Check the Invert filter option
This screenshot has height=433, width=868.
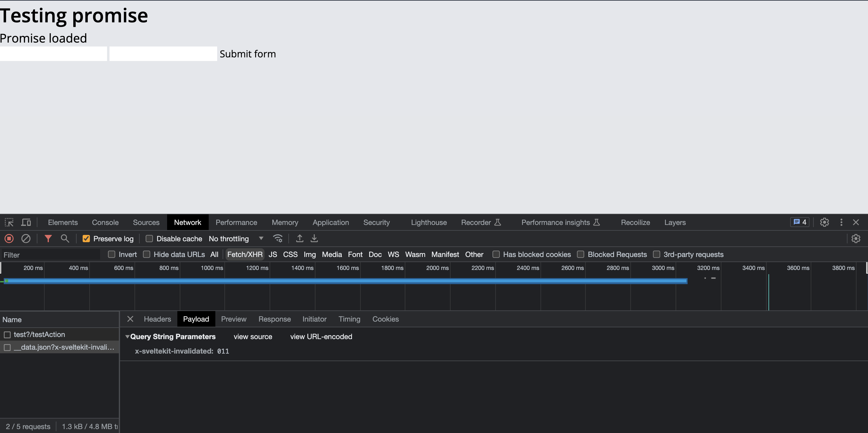click(112, 254)
